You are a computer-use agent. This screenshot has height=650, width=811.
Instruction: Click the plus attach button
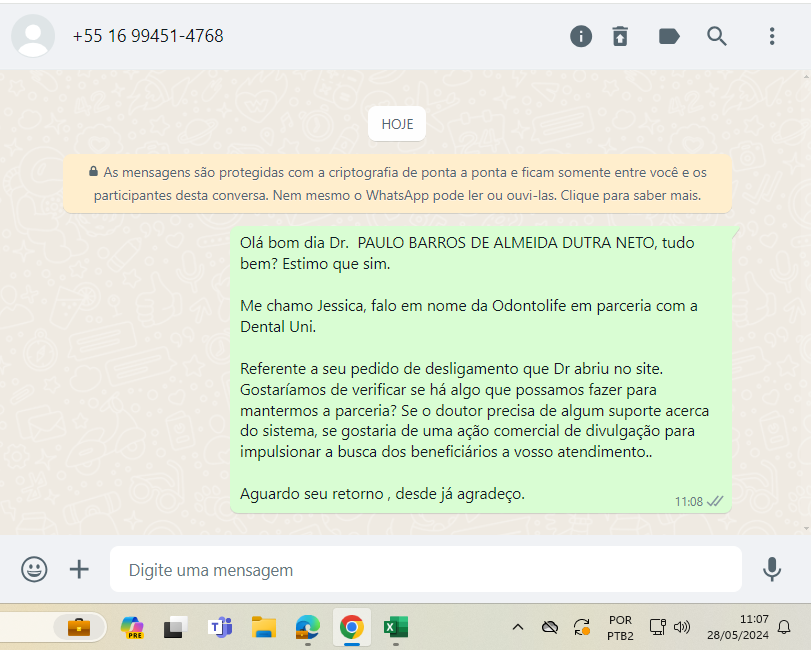(x=79, y=569)
